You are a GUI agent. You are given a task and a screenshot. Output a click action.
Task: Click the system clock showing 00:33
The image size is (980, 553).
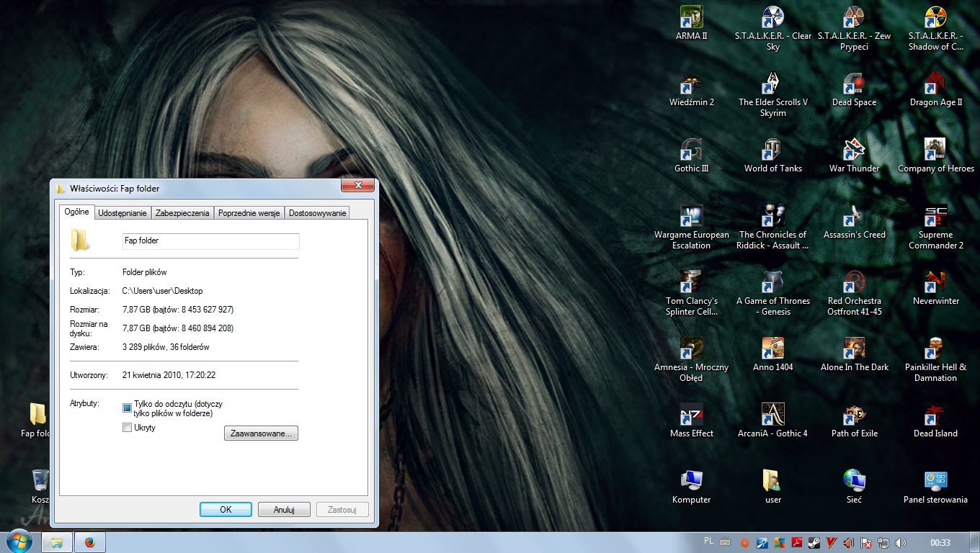940,542
